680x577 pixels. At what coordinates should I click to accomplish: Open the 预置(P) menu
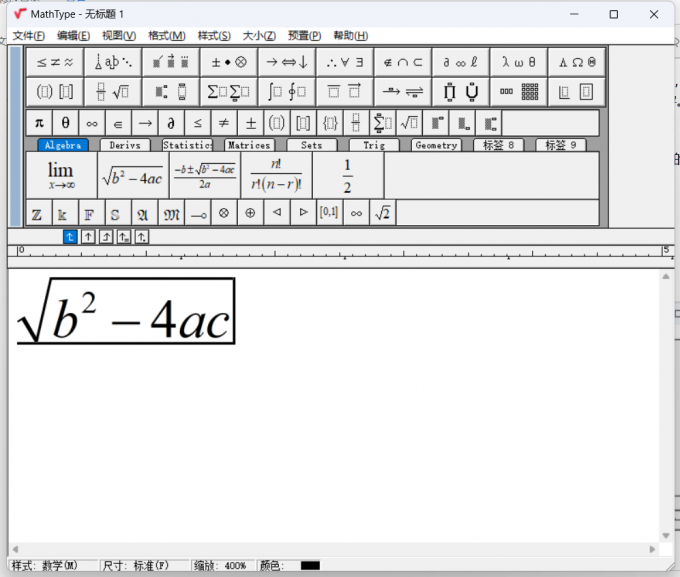[x=305, y=36]
